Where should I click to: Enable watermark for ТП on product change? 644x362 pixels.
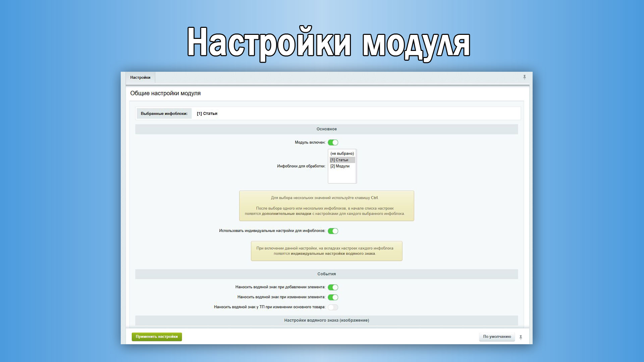point(333,307)
